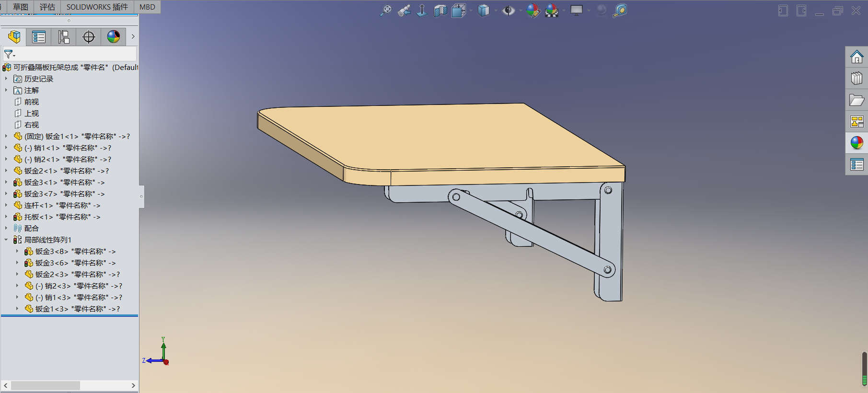Open the 草图 tab
The image size is (868, 393).
(21, 7)
